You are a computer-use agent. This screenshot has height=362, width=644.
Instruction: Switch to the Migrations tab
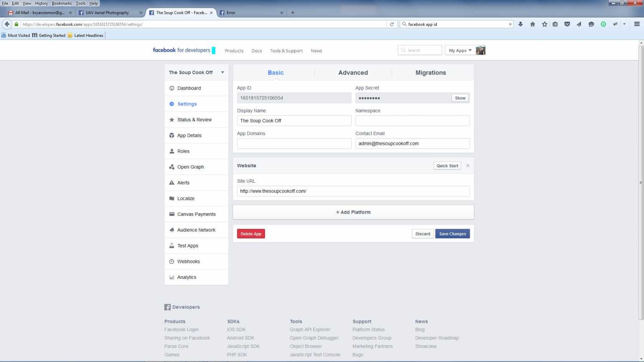click(431, 72)
